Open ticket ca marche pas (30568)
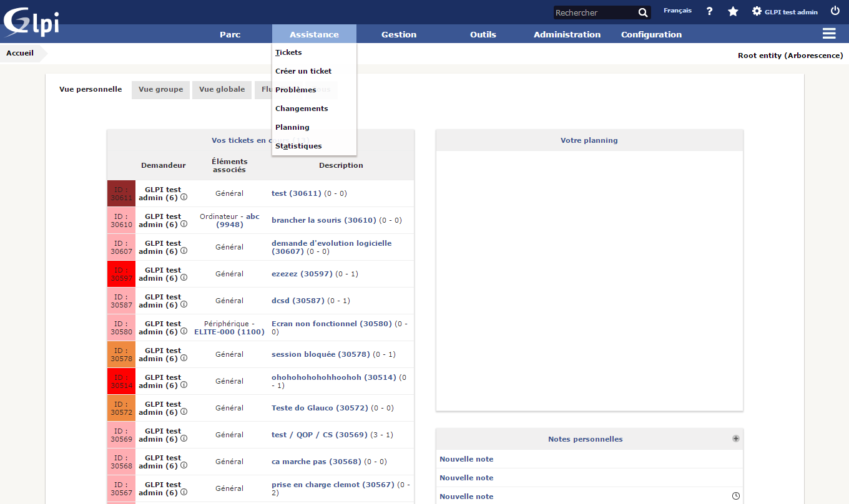The image size is (849, 504). [x=317, y=462]
